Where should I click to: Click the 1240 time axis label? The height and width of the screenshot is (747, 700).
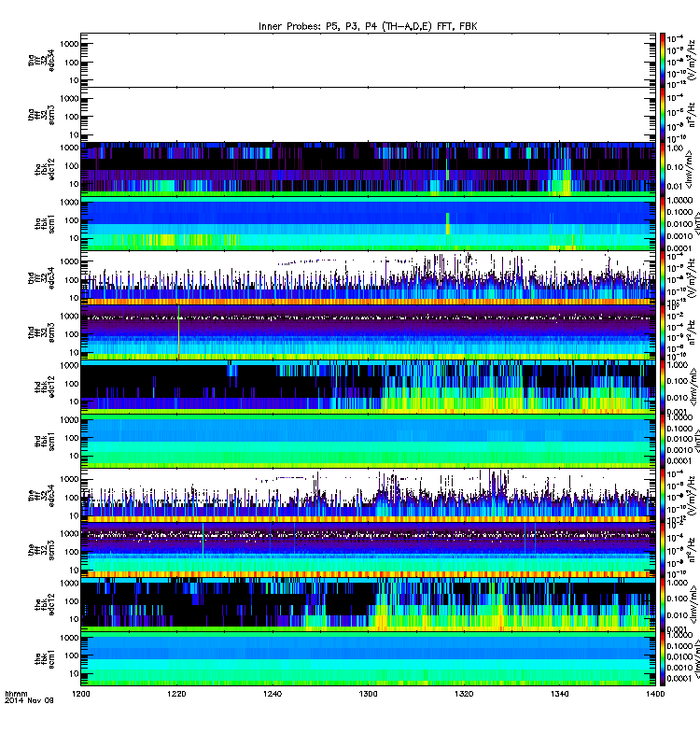pyautogui.click(x=273, y=694)
